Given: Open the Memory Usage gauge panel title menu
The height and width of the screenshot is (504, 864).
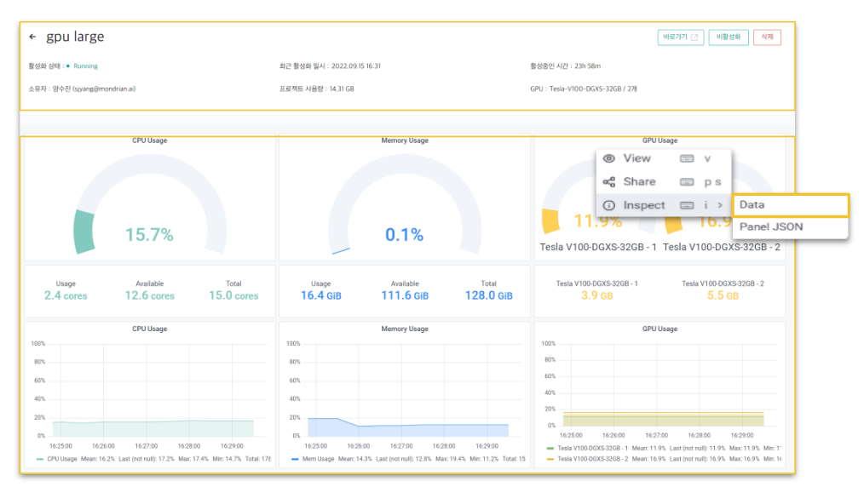Looking at the screenshot, I should click(405, 140).
